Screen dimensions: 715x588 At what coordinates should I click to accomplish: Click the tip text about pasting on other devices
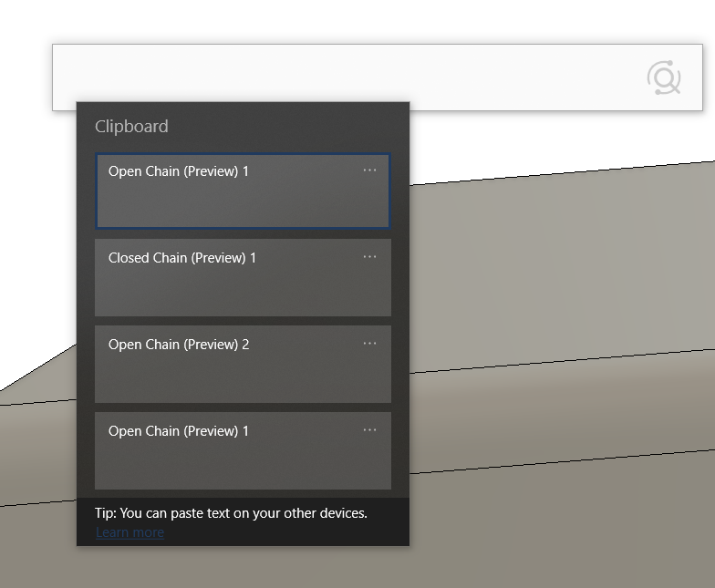pos(232,513)
